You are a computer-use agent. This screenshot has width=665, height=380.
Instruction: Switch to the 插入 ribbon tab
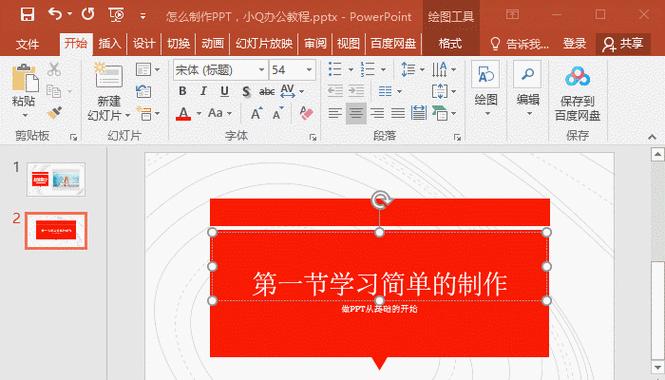point(110,43)
